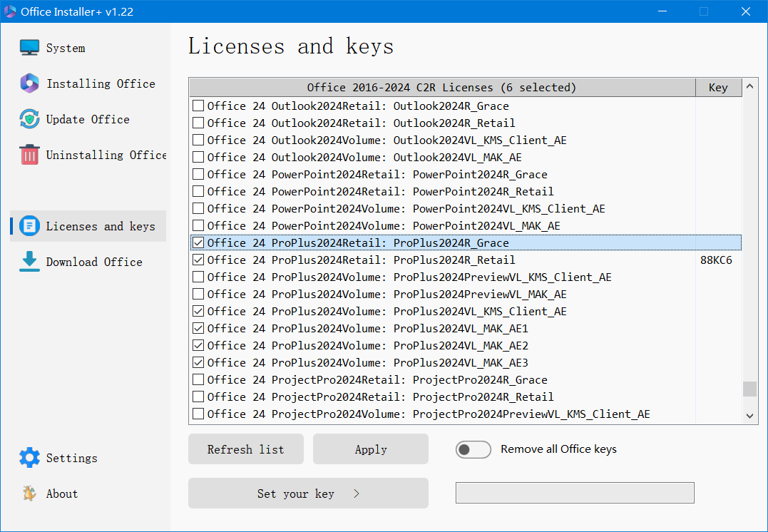Check PowerPoint2024R_Retail checkbox
This screenshot has width=768, height=532.
click(x=198, y=192)
